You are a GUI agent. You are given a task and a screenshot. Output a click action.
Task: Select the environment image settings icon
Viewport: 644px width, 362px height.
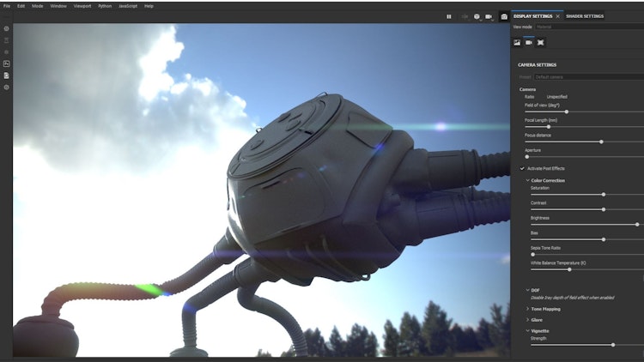point(517,42)
